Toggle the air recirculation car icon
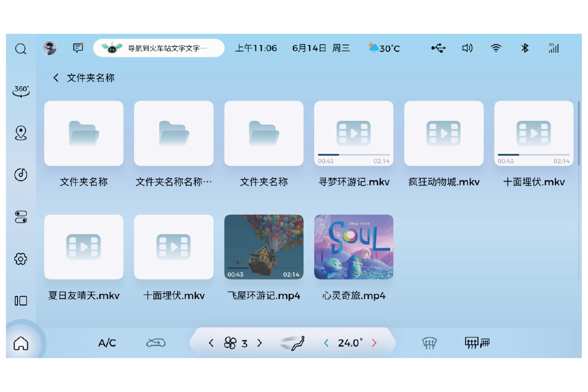The width and height of the screenshot is (588, 392). [156, 343]
